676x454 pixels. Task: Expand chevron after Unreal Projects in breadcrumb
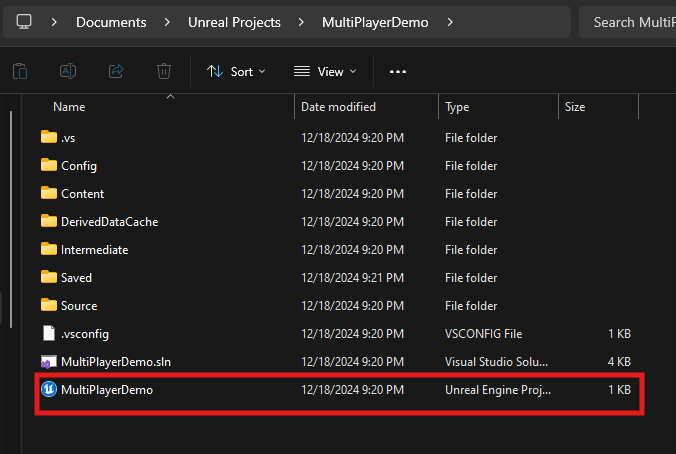(x=301, y=22)
